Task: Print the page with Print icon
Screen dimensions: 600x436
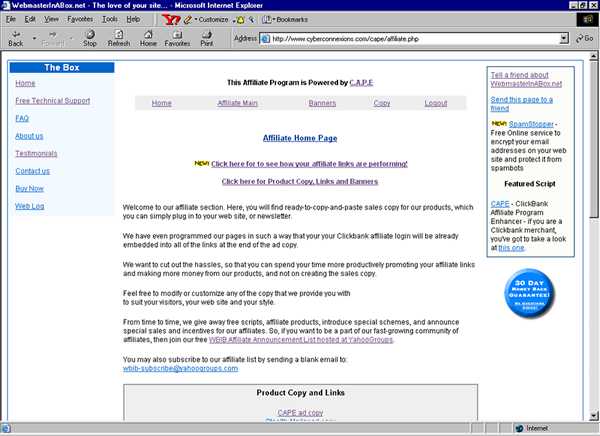Action: (207, 38)
